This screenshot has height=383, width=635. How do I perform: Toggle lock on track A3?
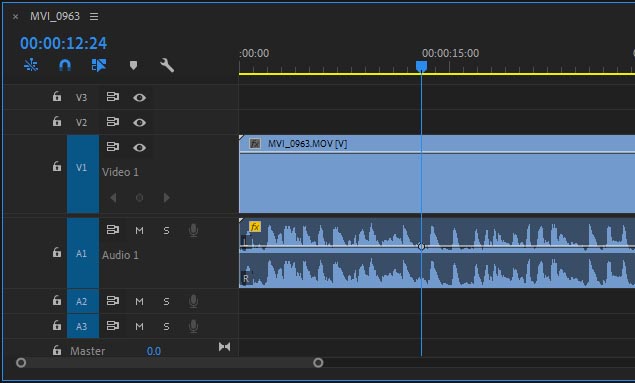coord(57,325)
